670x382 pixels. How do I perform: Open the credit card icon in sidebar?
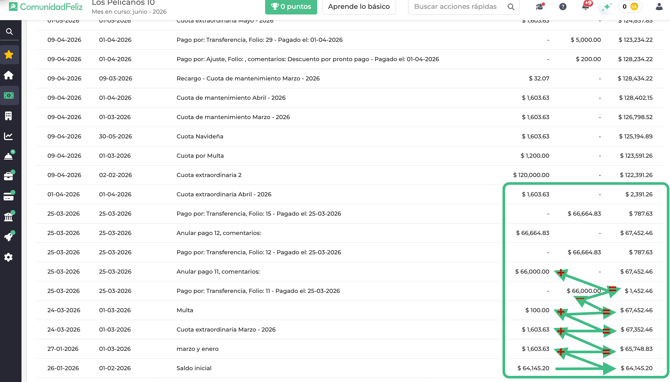click(x=9, y=197)
